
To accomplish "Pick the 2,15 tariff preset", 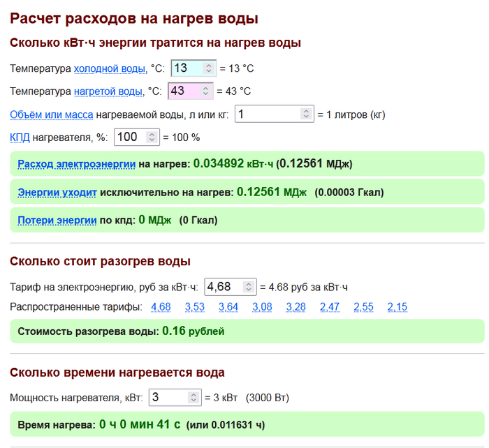I will tap(397, 307).
